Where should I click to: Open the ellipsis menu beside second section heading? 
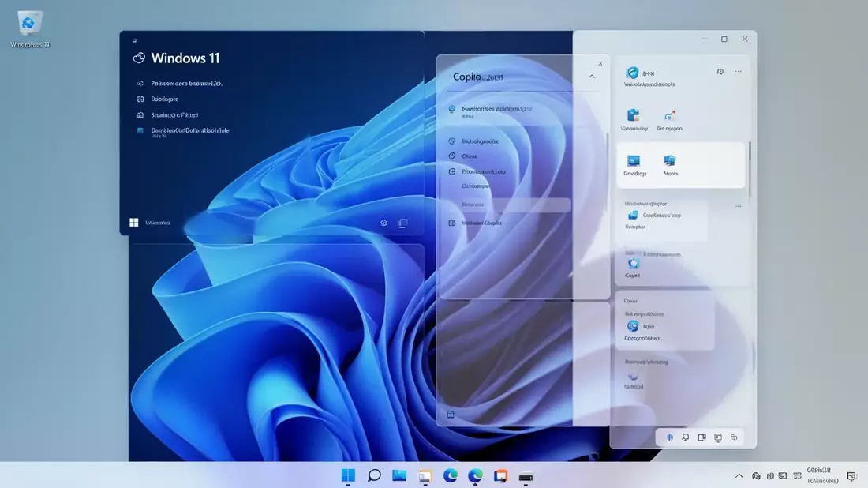point(739,206)
